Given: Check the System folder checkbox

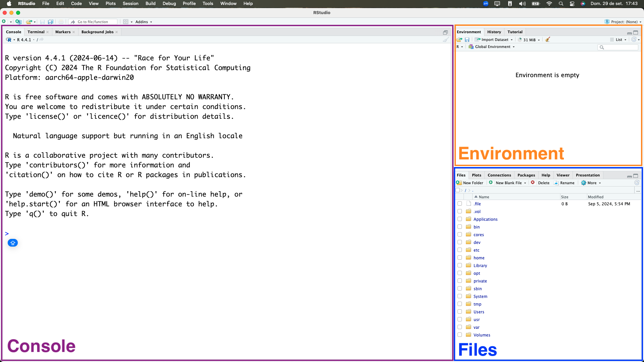Looking at the screenshot, I should (x=460, y=296).
